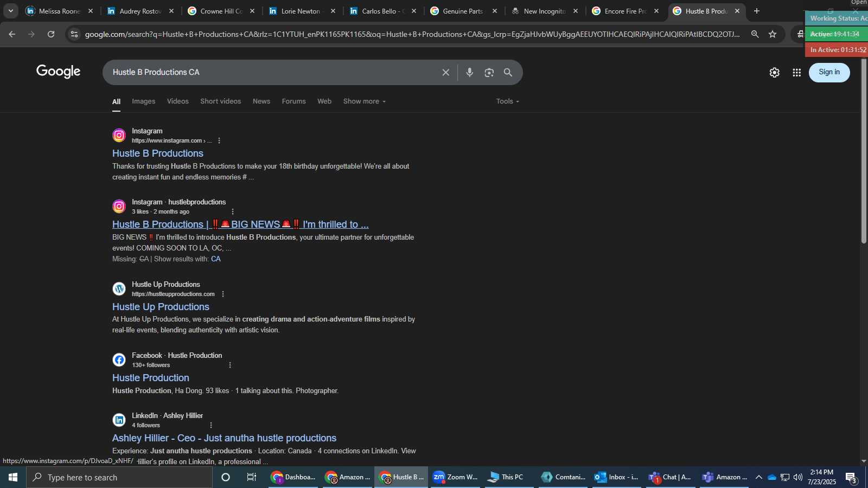
Task: Close the Audrey Rostov browser tab
Action: 171,11
